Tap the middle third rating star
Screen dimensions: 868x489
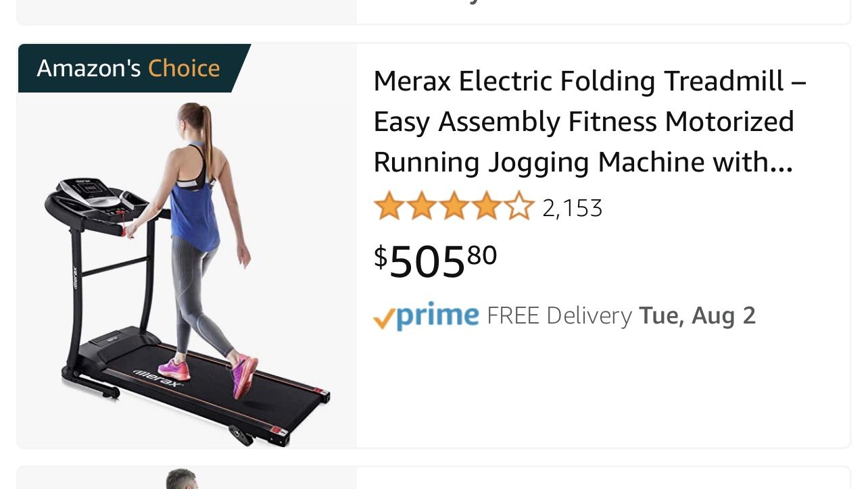point(454,206)
